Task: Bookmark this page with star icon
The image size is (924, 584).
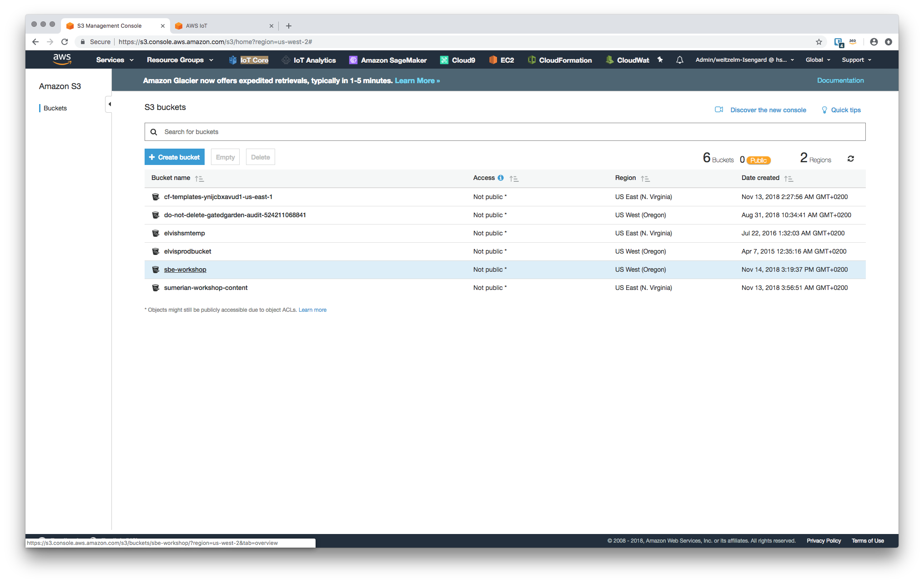Action: click(819, 42)
